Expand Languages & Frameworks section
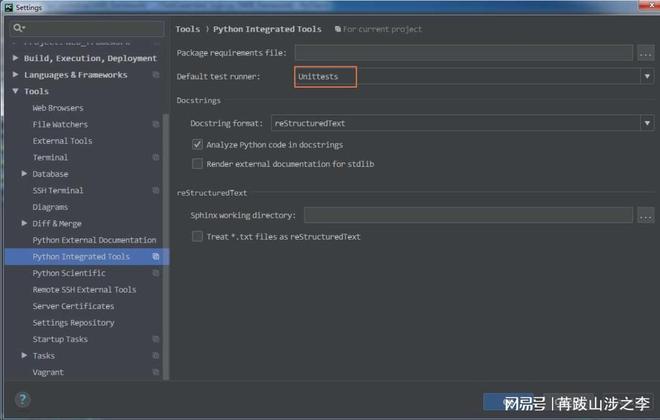The height and width of the screenshot is (420, 660). [x=16, y=74]
